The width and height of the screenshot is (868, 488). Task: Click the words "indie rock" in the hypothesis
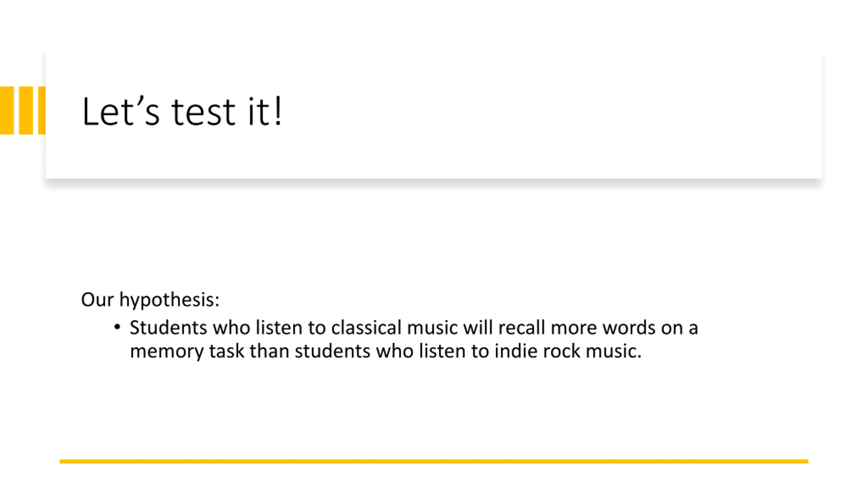click(537, 351)
